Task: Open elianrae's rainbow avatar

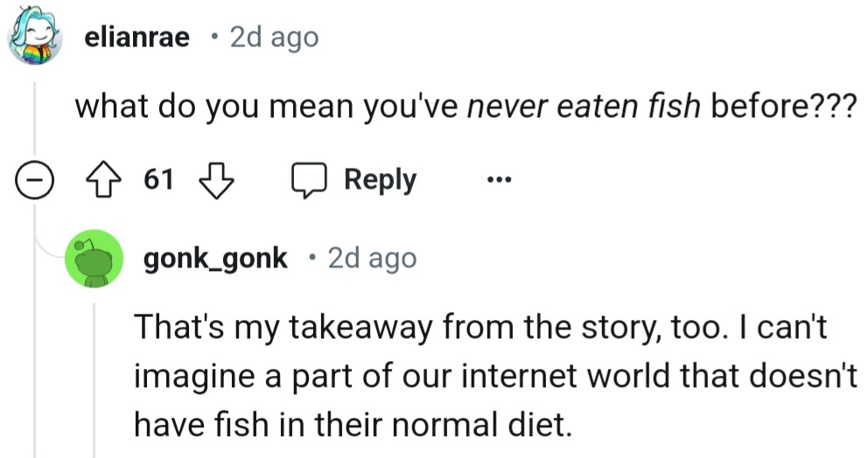Action: click(35, 38)
